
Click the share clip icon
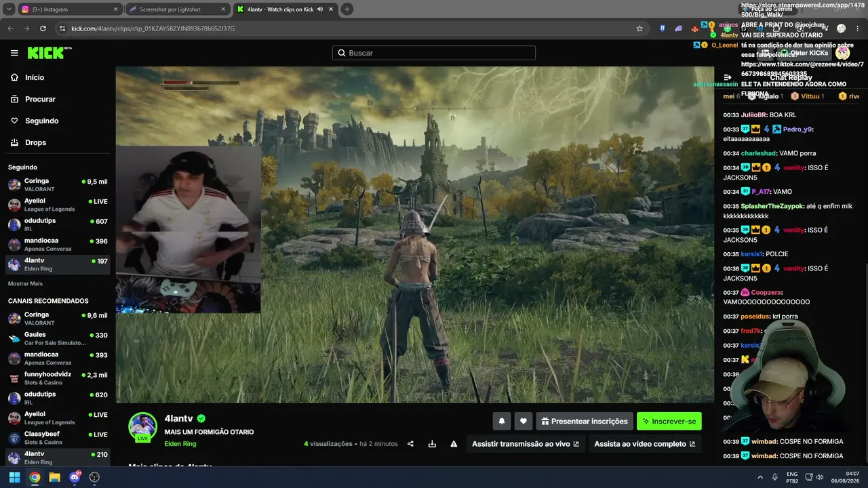tap(410, 444)
